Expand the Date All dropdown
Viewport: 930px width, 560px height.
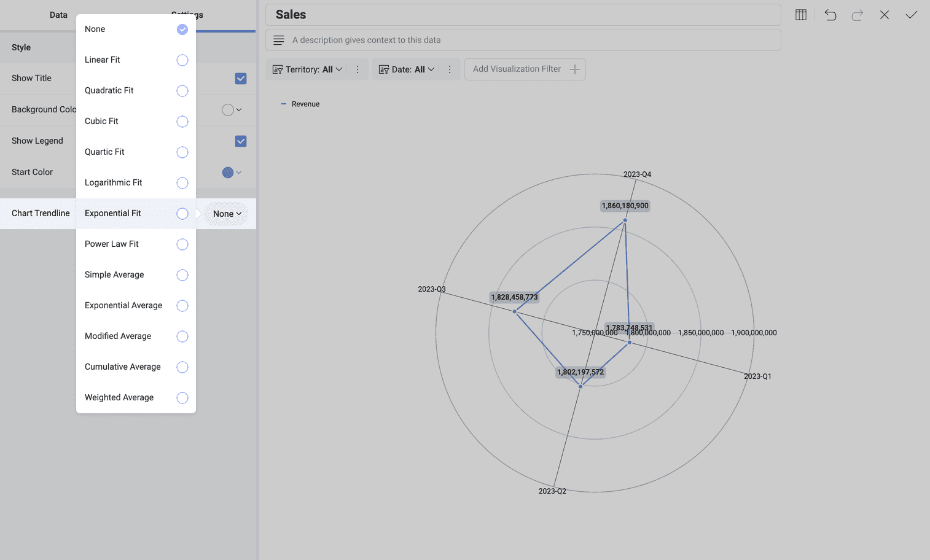424,69
